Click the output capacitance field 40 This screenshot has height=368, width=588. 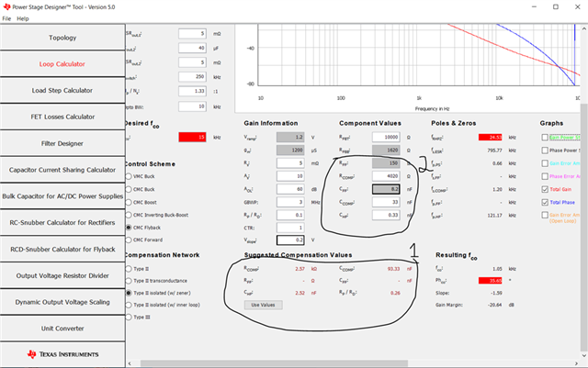click(x=192, y=48)
